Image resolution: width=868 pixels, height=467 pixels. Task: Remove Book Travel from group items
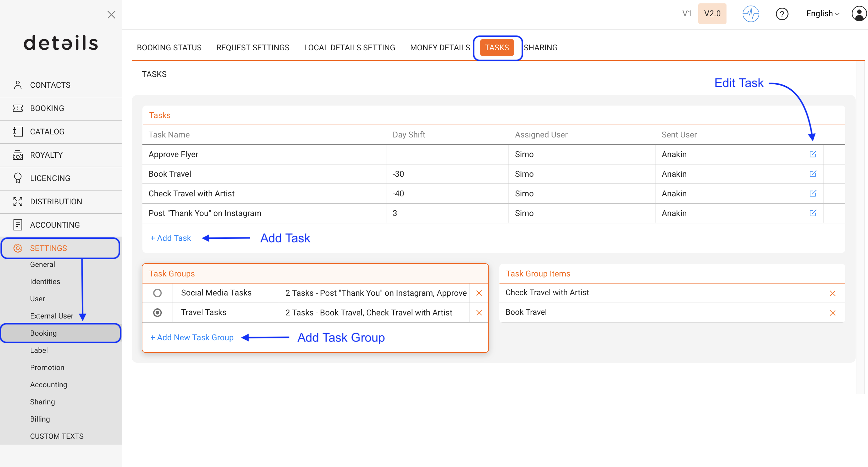coord(832,313)
